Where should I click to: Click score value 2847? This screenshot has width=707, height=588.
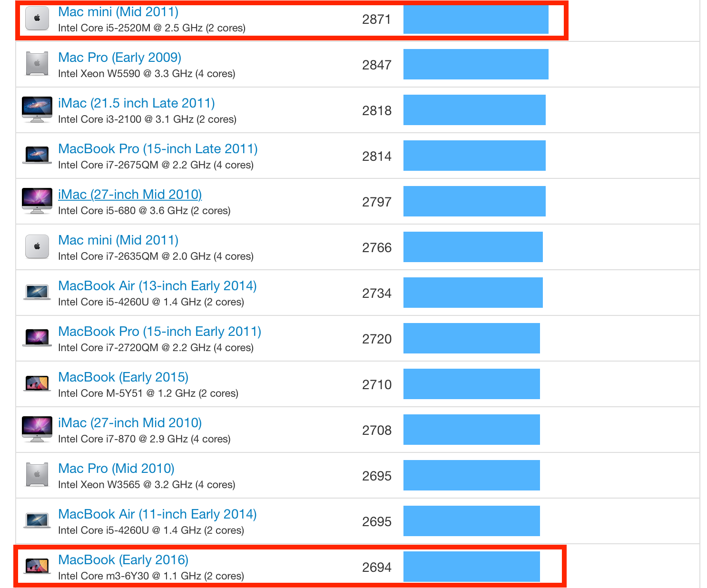(377, 65)
